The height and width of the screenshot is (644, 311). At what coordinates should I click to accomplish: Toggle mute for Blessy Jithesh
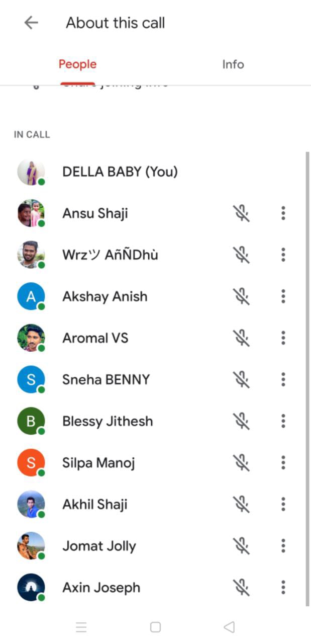[x=242, y=421]
